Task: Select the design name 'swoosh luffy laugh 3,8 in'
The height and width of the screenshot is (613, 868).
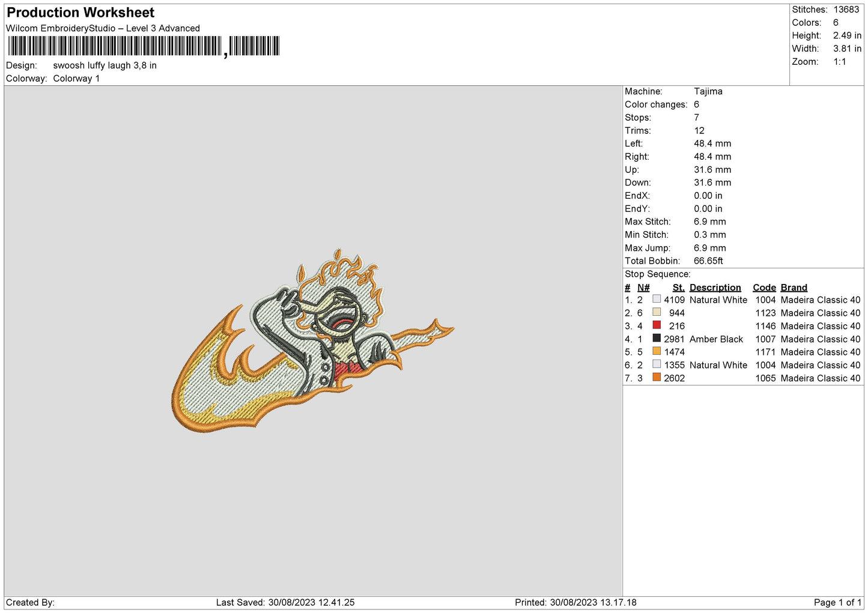Action: click(x=105, y=65)
